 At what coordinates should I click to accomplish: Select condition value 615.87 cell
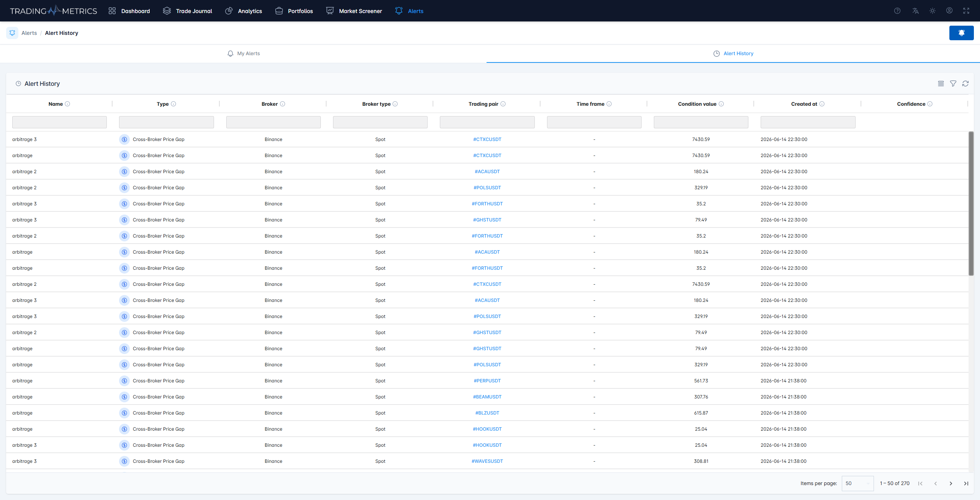(x=701, y=413)
